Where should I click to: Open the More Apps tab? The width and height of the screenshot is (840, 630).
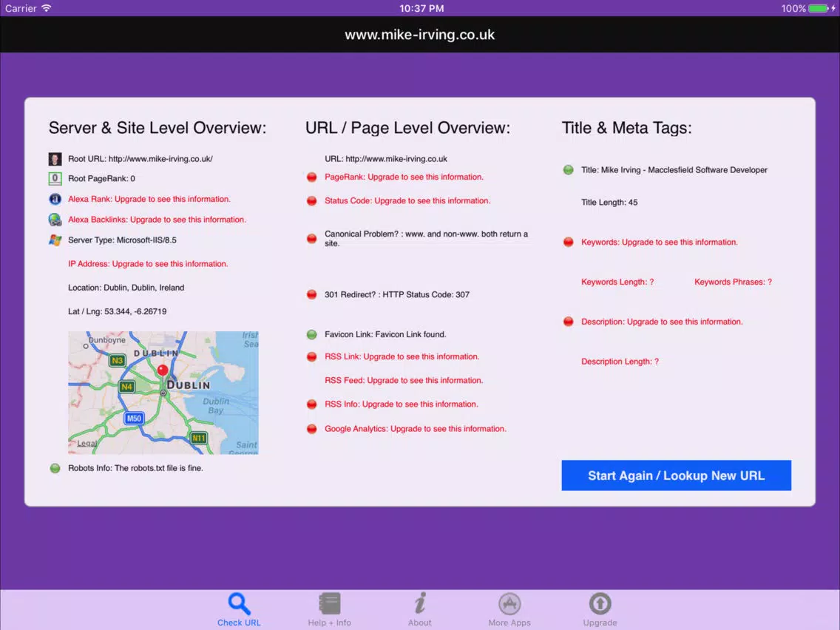pos(509,609)
